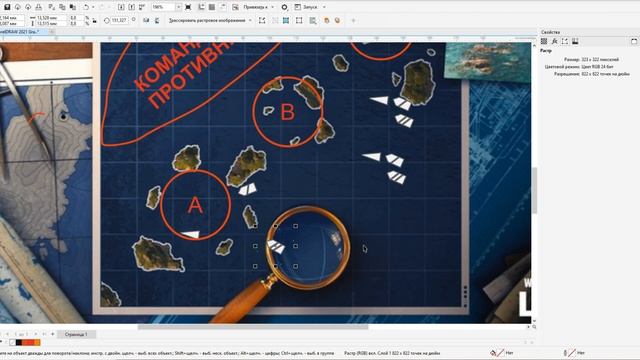Image resolution: width=640 pixels, height=360 pixels.
Task: Toggle the lock ratio padlock icon
Action: click(95, 20)
